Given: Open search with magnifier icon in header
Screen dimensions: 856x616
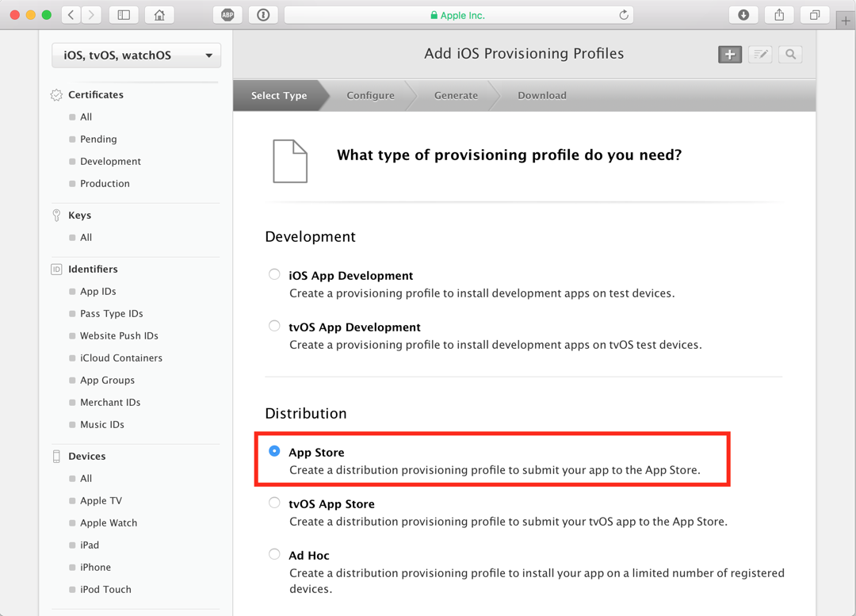Looking at the screenshot, I should pos(790,54).
